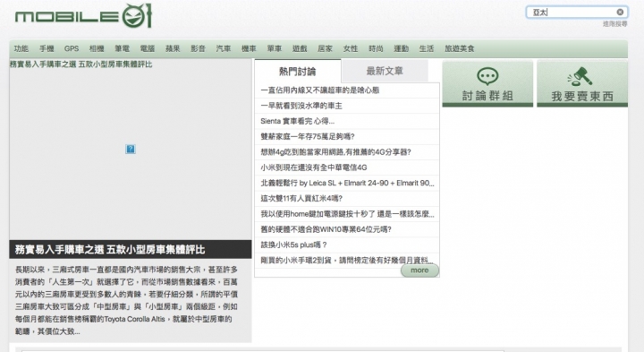Open the 筆電 category
The image size is (644, 352).
122,48
